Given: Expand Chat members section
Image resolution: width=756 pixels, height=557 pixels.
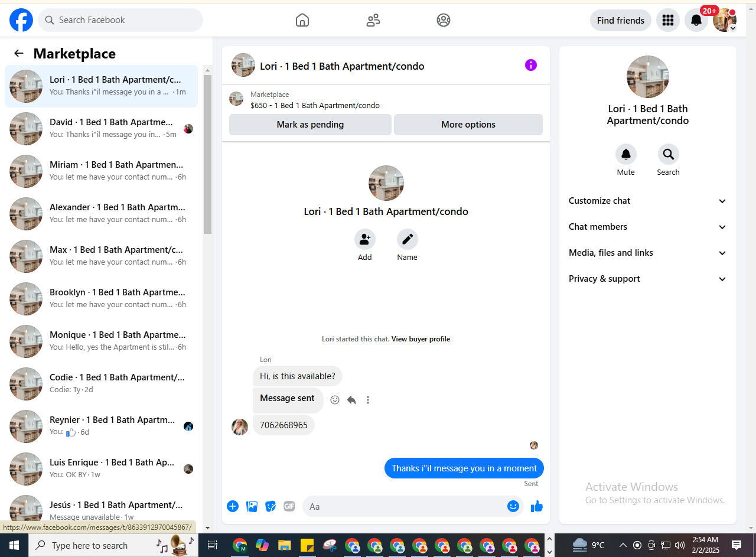Looking at the screenshot, I should pyautogui.click(x=648, y=227).
